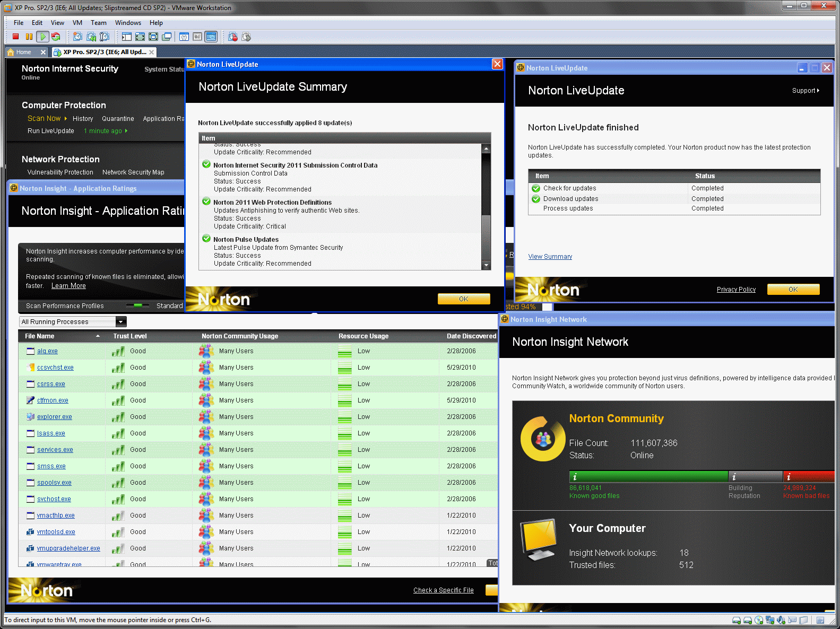Open the Help menu
840x629 pixels.
pyautogui.click(x=156, y=23)
